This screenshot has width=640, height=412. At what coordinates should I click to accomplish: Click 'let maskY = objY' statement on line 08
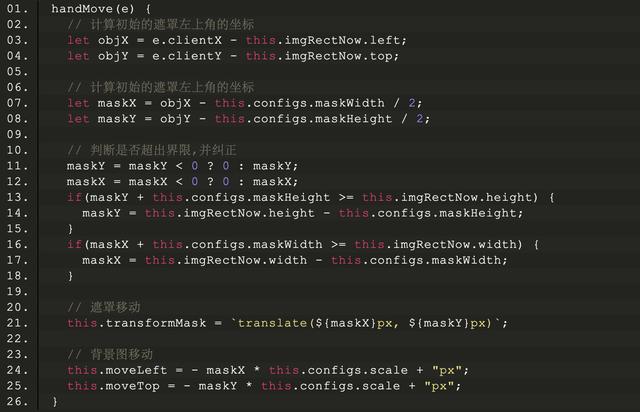[x=248, y=119]
